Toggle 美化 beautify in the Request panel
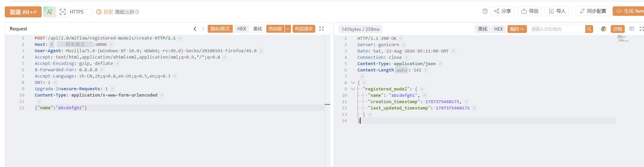Viewport: 644px width, 167px height. coord(258,29)
